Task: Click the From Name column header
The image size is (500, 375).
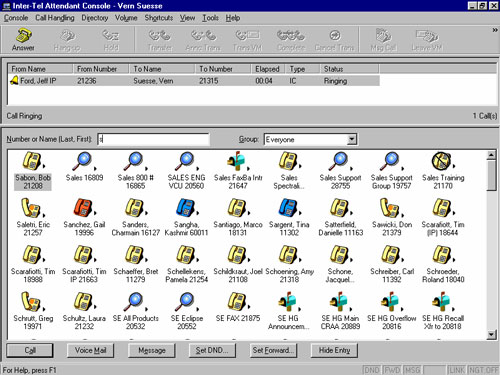Action: (41, 69)
